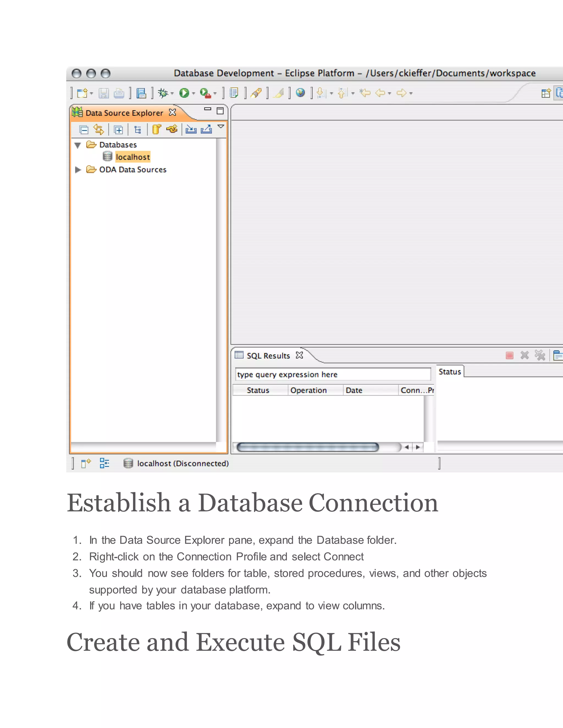
Task: Open the Debug dropdown arrow
Action: [x=172, y=94]
